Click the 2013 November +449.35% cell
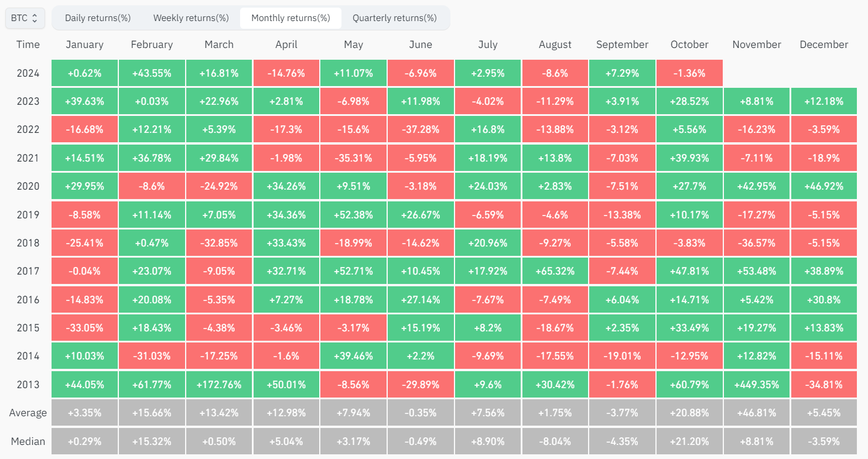This screenshot has width=868, height=459. click(757, 385)
